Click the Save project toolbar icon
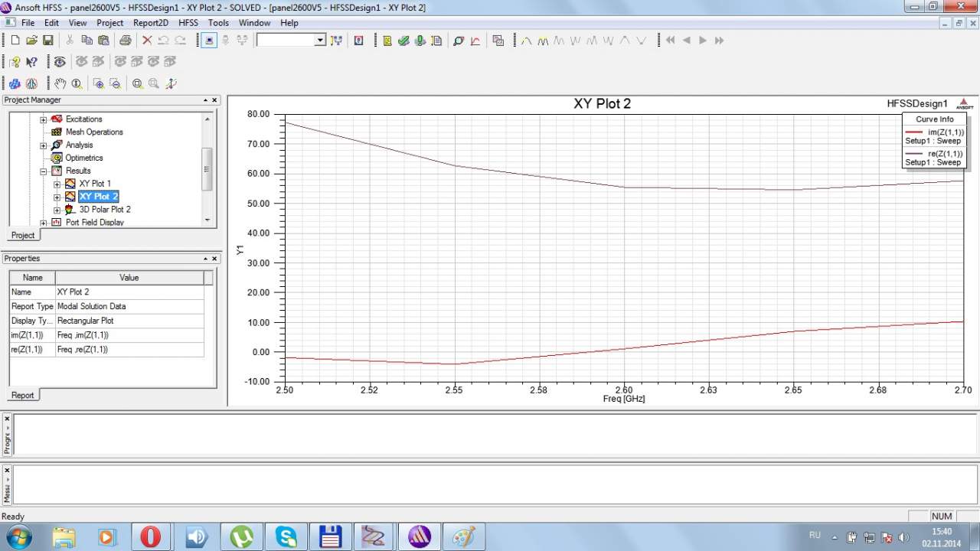Viewport: 980px width, 551px height. (x=47, y=41)
